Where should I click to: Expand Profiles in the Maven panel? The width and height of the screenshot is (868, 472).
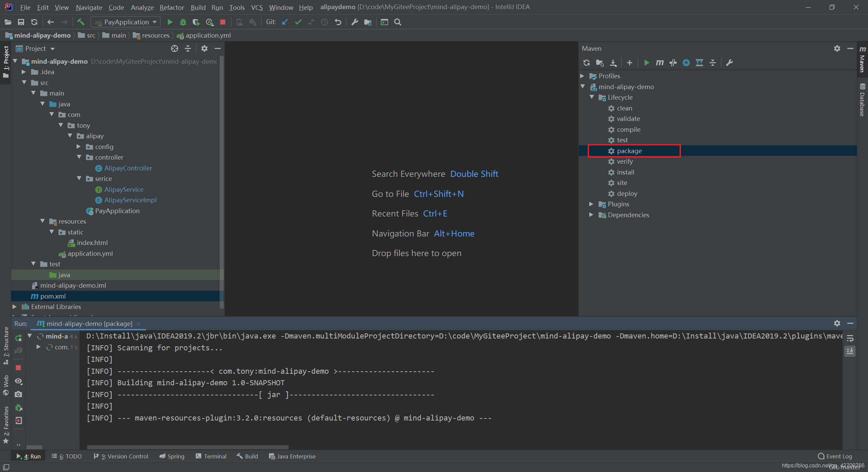tap(582, 76)
